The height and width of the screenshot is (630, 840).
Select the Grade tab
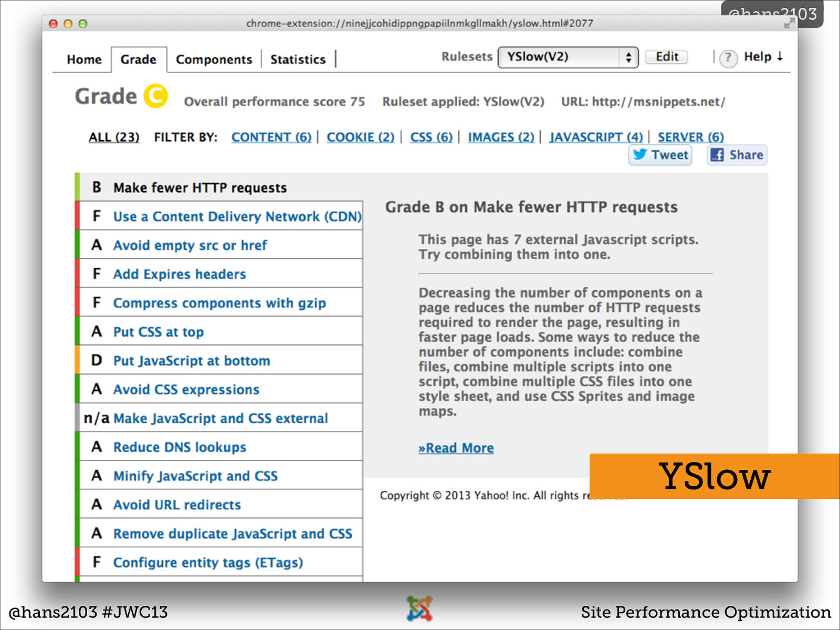point(139,59)
